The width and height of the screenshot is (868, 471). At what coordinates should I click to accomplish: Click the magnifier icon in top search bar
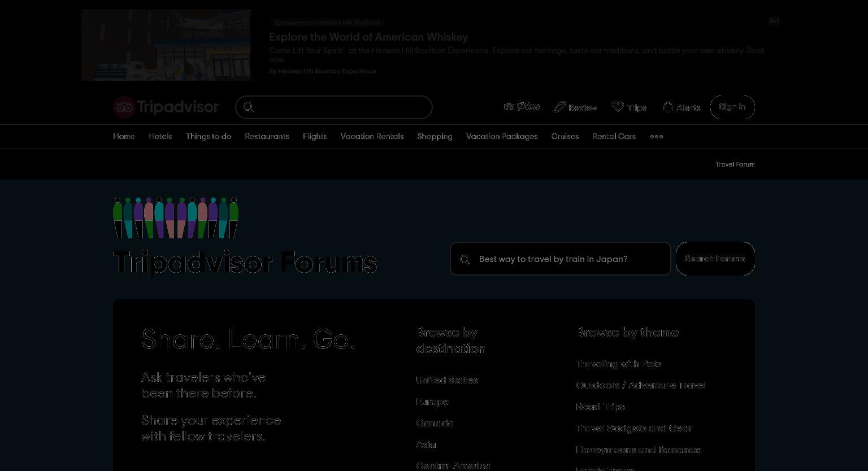point(249,107)
